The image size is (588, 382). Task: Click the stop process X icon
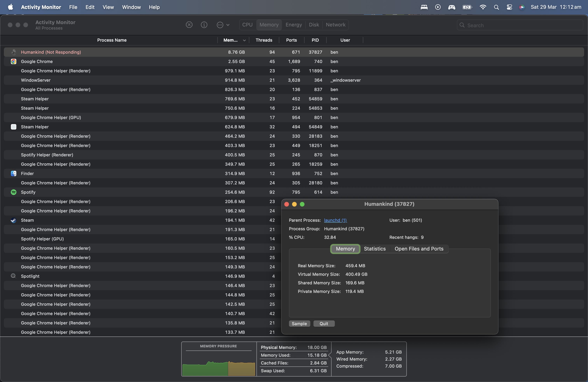click(x=189, y=25)
